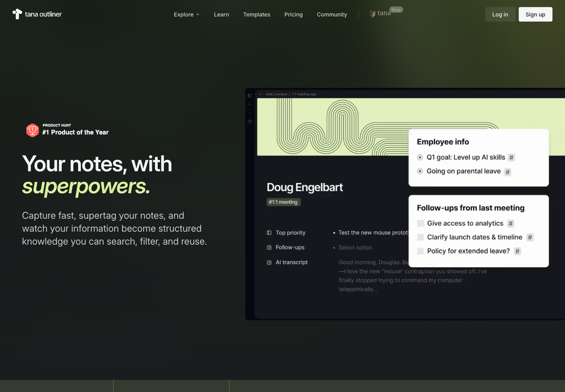
Task: Click hashtag icon next to launch dates
Action: pyautogui.click(x=530, y=237)
